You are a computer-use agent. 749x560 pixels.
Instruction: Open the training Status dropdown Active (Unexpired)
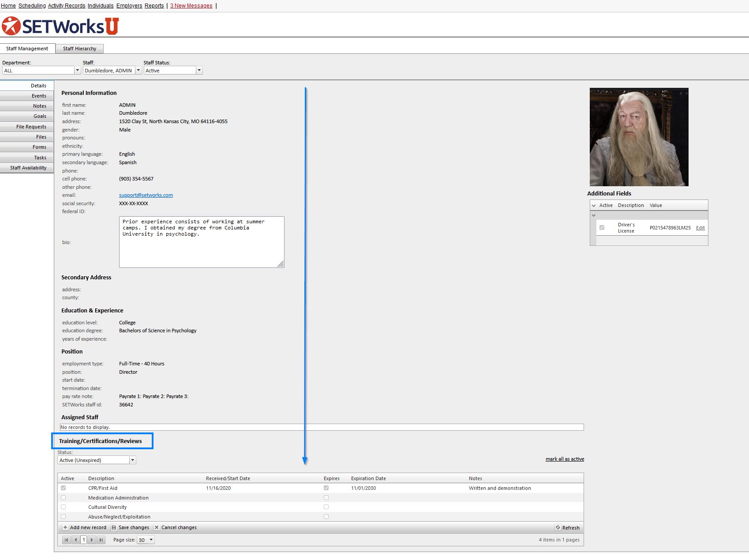coord(133,460)
